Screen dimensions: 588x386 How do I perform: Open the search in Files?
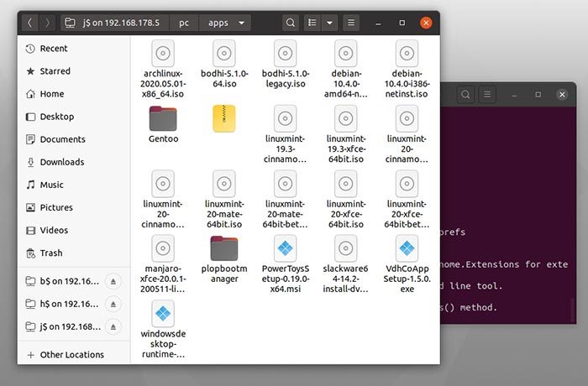[x=291, y=23]
